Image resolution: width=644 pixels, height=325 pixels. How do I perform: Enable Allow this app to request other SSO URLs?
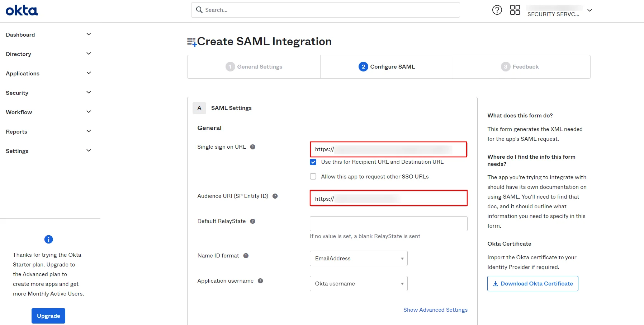[x=313, y=176]
